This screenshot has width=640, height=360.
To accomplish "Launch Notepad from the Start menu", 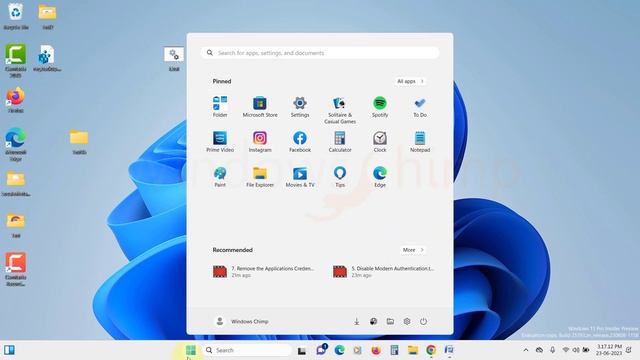I will (420, 142).
